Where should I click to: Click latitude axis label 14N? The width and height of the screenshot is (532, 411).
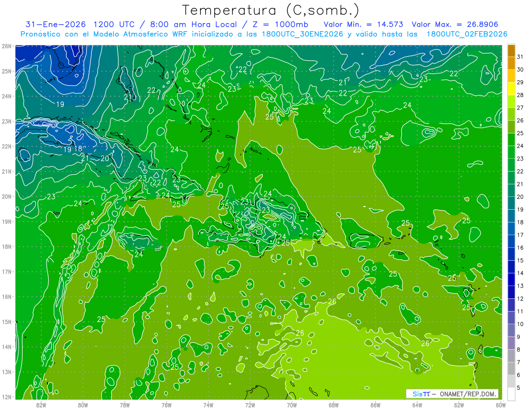[6, 347]
